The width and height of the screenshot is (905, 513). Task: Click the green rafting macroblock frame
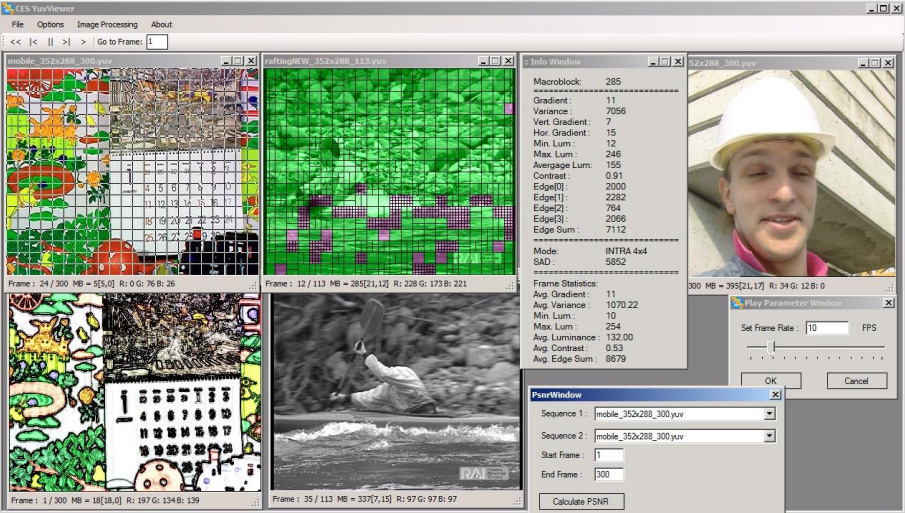tap(389, 171)
